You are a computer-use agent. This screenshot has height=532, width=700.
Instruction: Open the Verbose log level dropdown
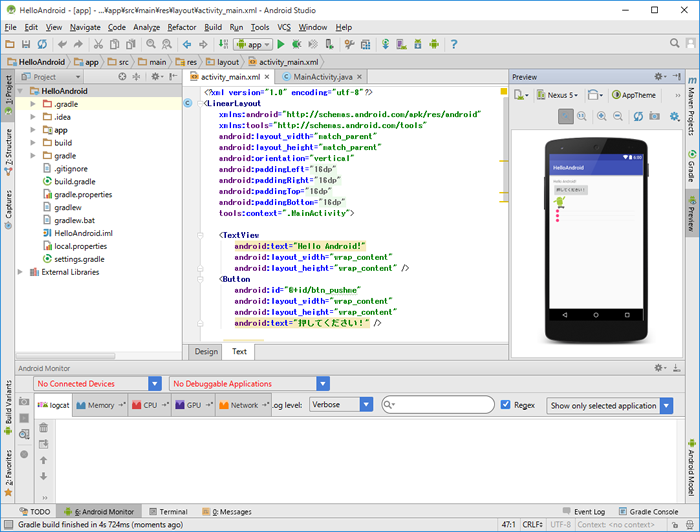(x=341, y=404)
